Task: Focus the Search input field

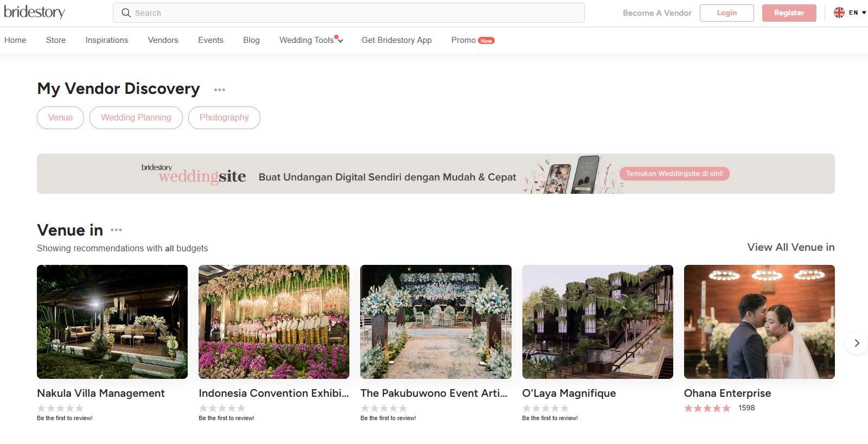Action: click(348, 13)
